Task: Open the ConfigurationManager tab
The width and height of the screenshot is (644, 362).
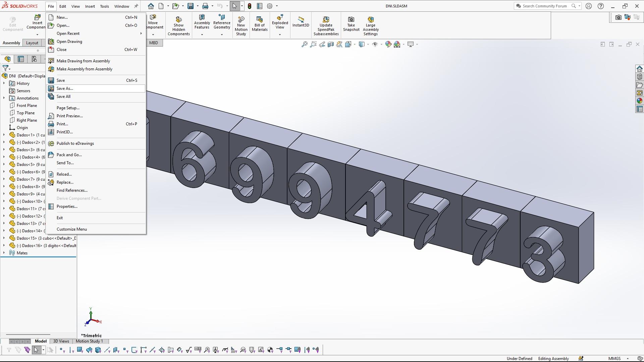Action: [x=34, y=59]
